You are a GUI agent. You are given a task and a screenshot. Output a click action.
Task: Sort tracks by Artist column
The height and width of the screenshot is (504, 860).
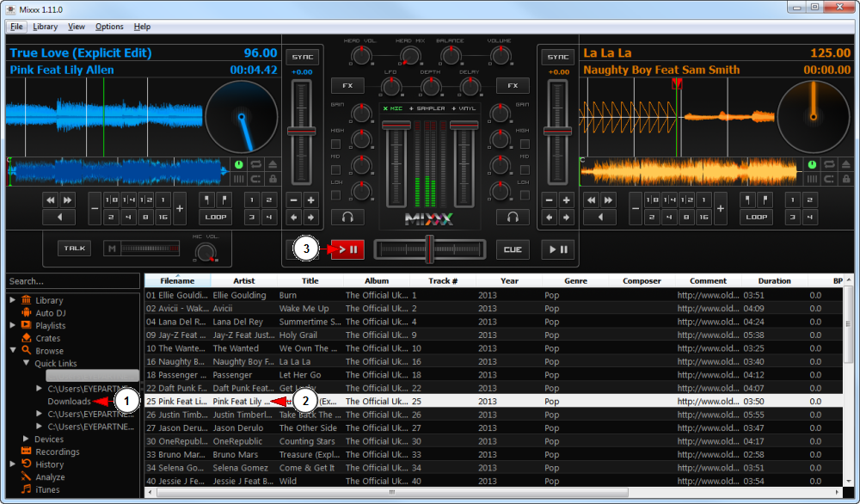pos(244,280)
